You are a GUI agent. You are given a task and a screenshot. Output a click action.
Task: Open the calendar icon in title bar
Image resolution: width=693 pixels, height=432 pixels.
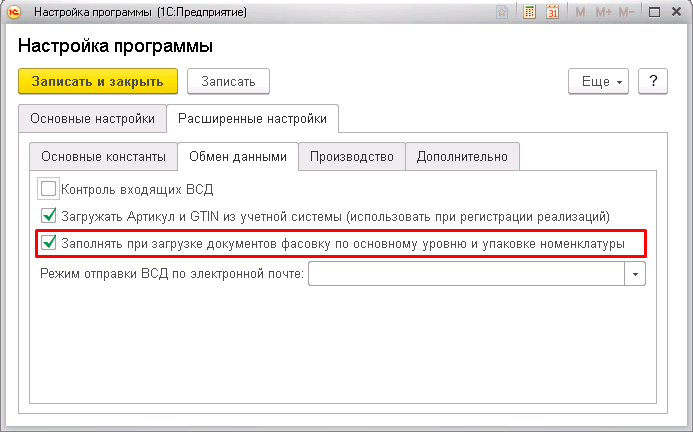[552, 12]
